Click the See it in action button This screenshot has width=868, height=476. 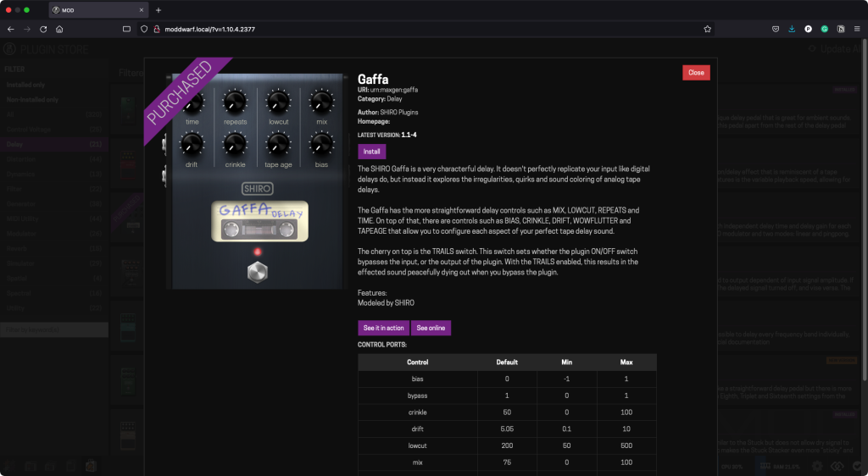[384, 328]
